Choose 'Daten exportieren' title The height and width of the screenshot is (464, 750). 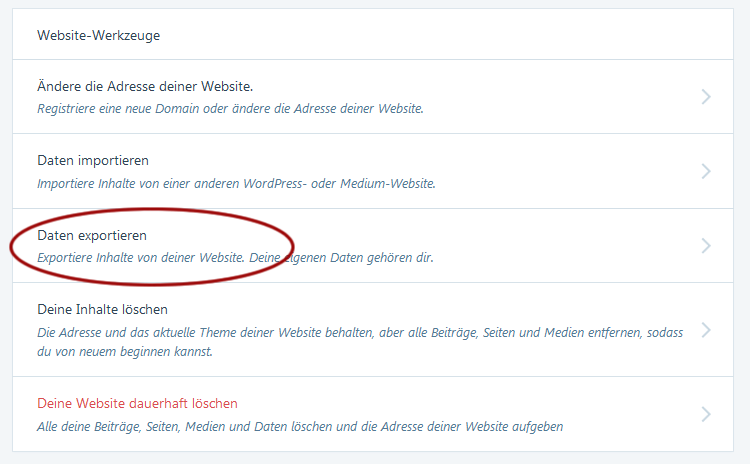click(92, 235)
